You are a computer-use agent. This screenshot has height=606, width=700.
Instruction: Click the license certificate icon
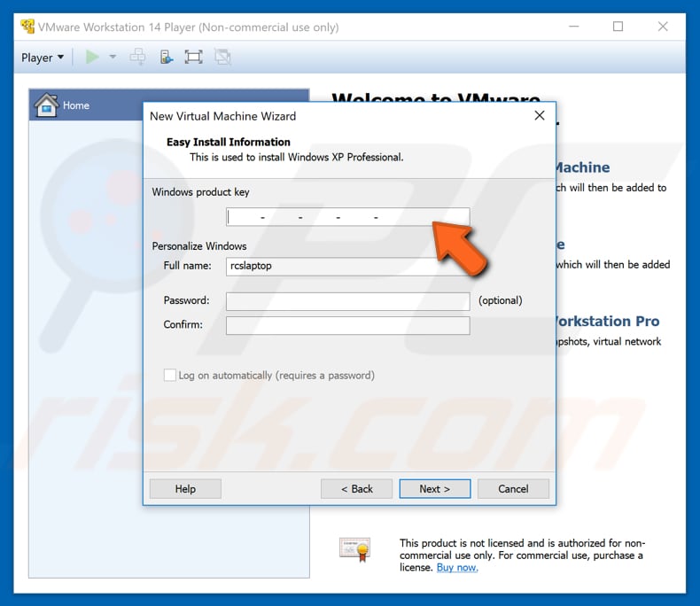[355, 550]
